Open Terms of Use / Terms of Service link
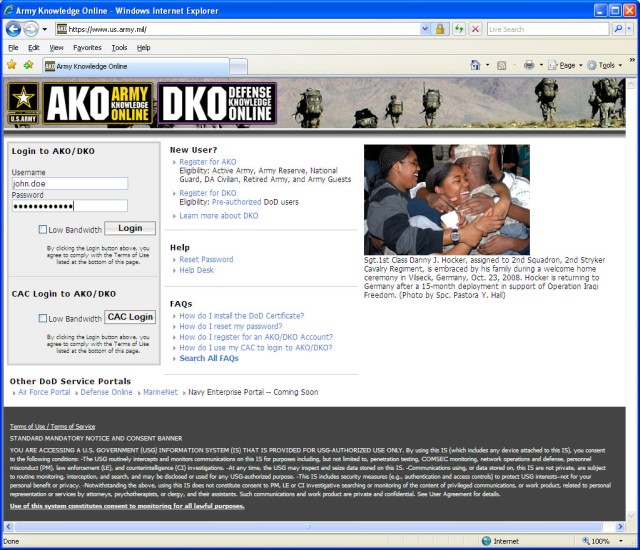 (52, 426)
